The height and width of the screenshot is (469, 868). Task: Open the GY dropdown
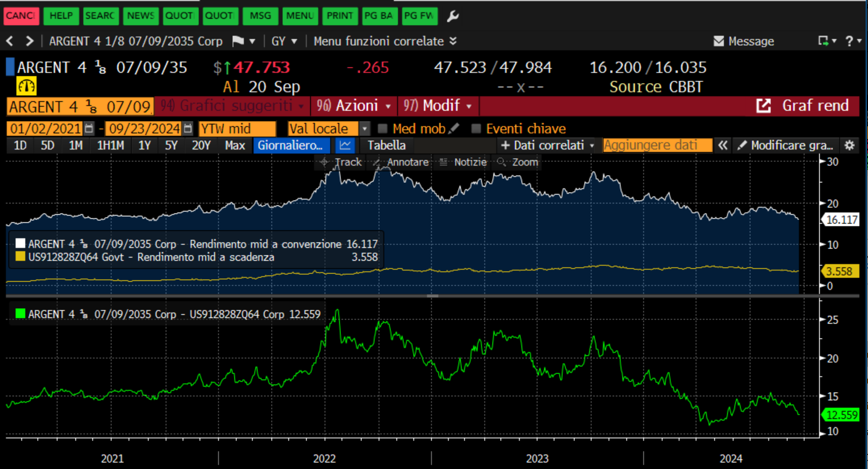(284, 41)
